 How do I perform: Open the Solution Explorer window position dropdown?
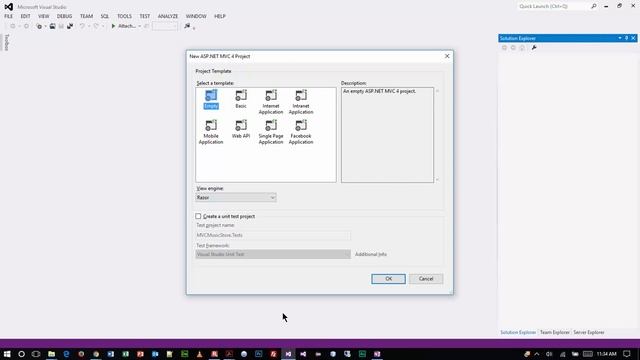620,38
